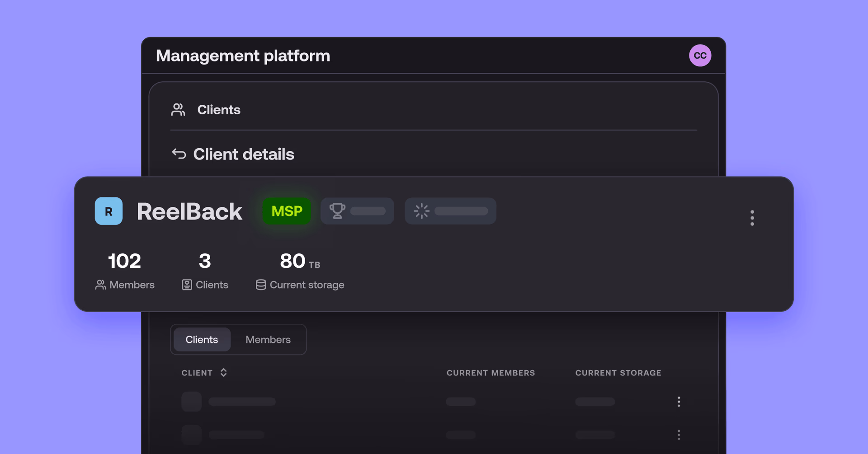This screenshot has height=454, width=868.
Task: Open ReelBack card three-dot menu
Action: click(x=752, y=218)
